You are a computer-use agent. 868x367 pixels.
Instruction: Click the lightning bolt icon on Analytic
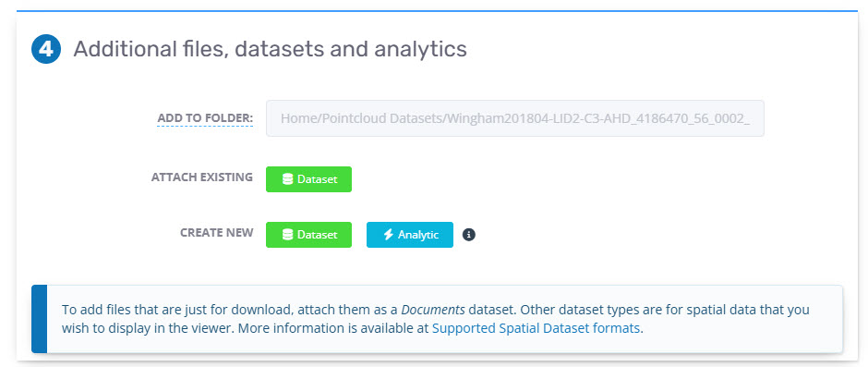click(389, 235)
